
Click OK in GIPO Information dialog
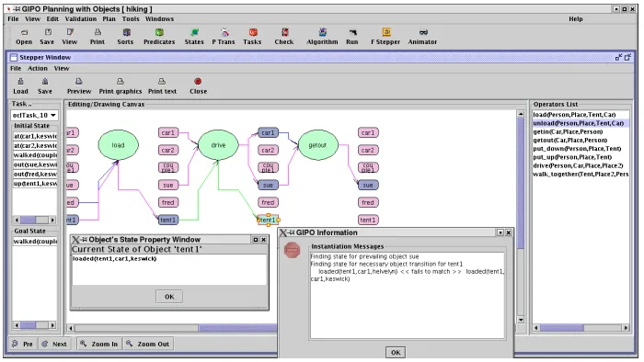click(x=396, y=352)
